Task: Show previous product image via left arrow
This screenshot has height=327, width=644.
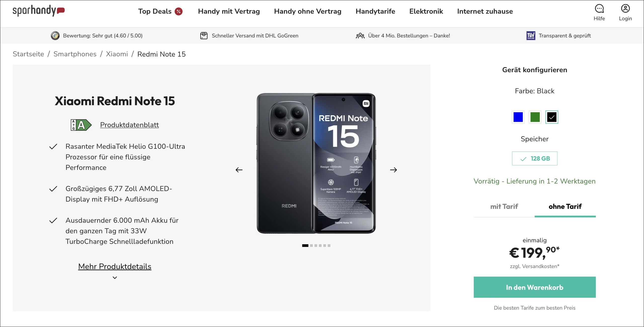Action: (x=239, y=170)
